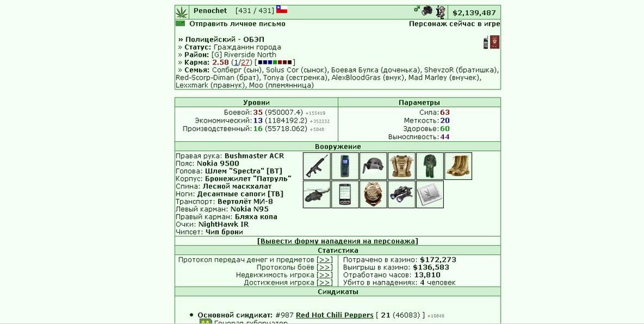Click the combat level value 35
644x324 pixels.
click(258, 113)
